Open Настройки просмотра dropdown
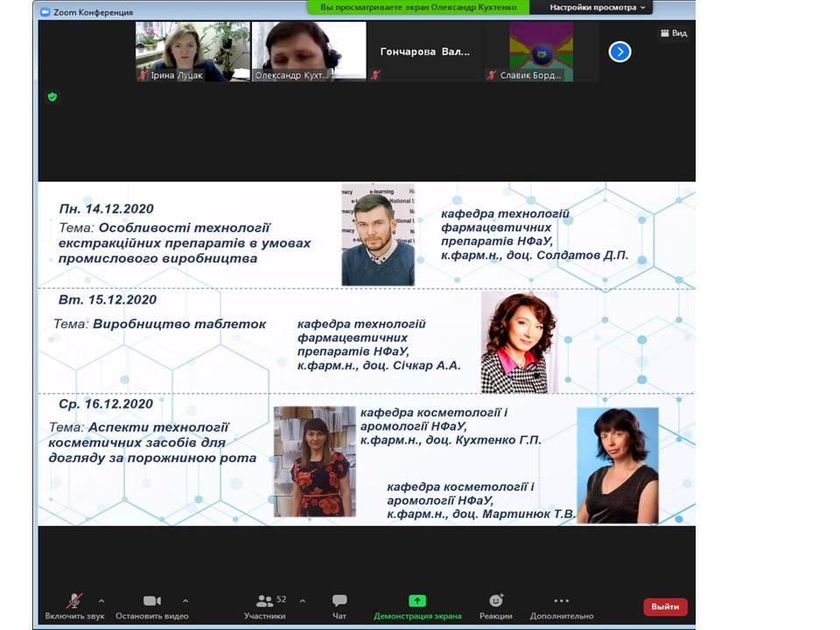 click(597, 8)
